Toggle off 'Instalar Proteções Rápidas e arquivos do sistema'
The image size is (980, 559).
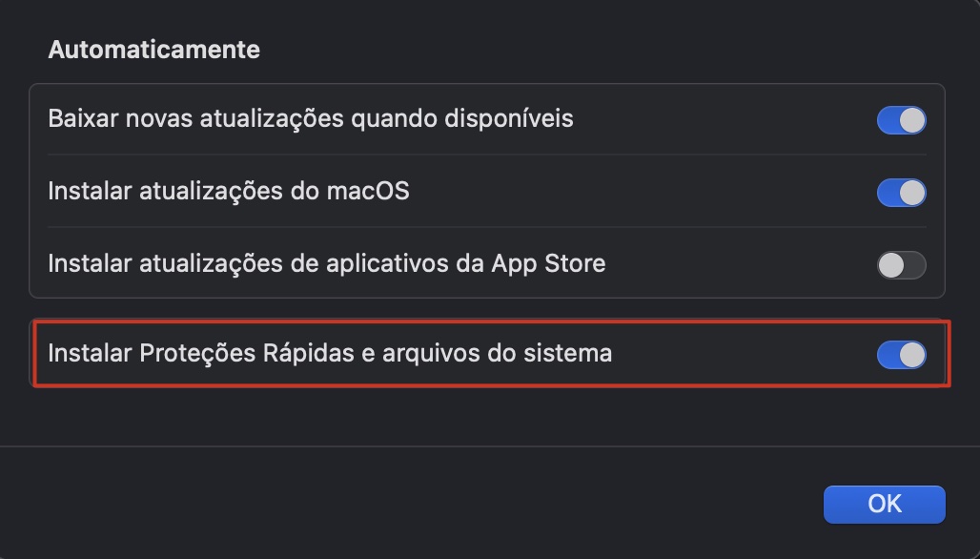coord(900,354)
